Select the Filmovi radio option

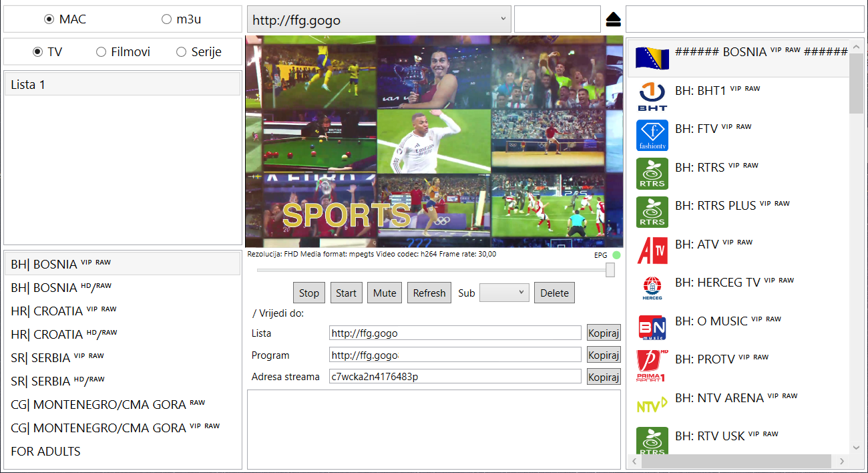(101, 52)
